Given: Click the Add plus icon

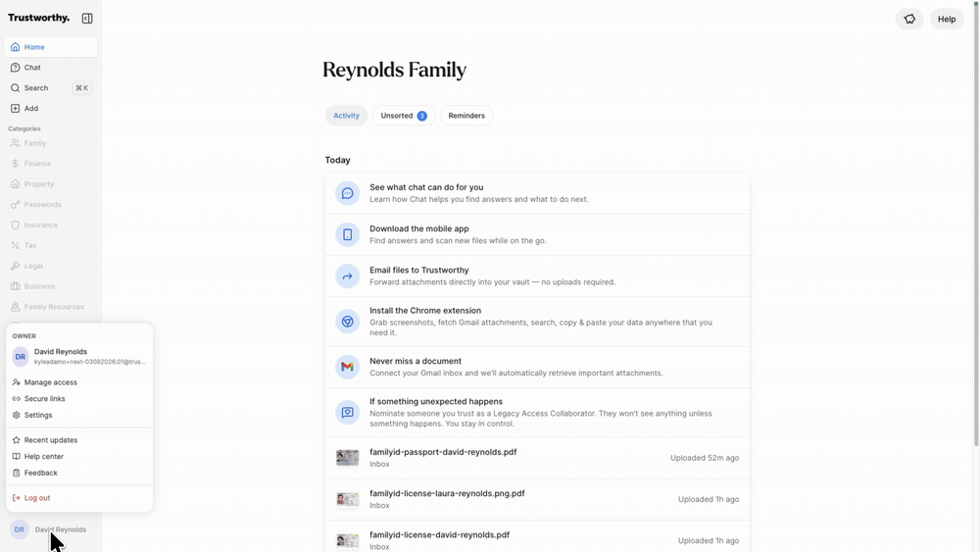Looking at the screenshot, I should [16, 109].
